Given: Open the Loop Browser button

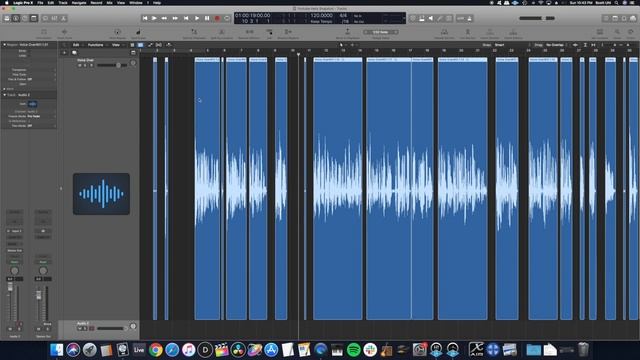Looking at the screenshot, I should 624,18.
